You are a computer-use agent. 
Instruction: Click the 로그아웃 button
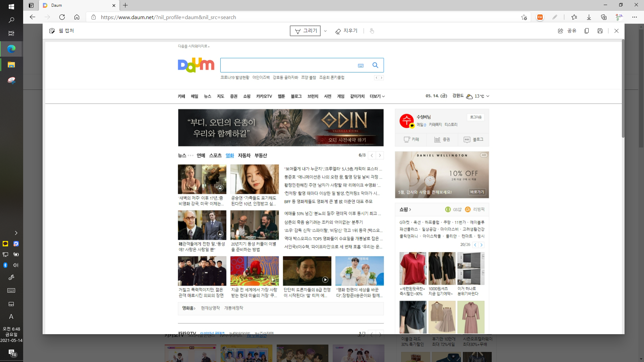pyautogui.click(x=476, y=117)
